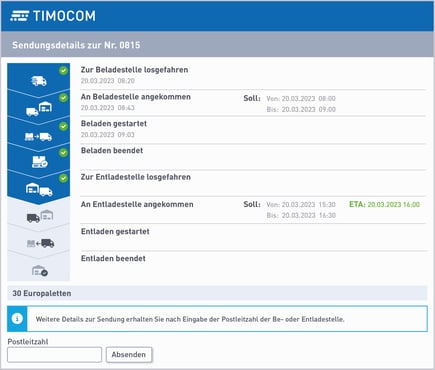Click the Sendungsdetails zur Nr. 0815 heading
This screenshot has width=435, height=370.
[x=76, y=45]
